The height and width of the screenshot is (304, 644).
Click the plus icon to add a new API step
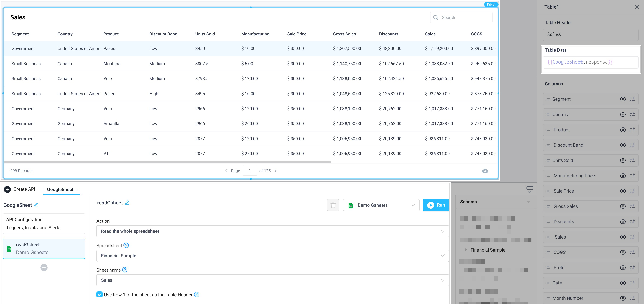pos(44,267)
